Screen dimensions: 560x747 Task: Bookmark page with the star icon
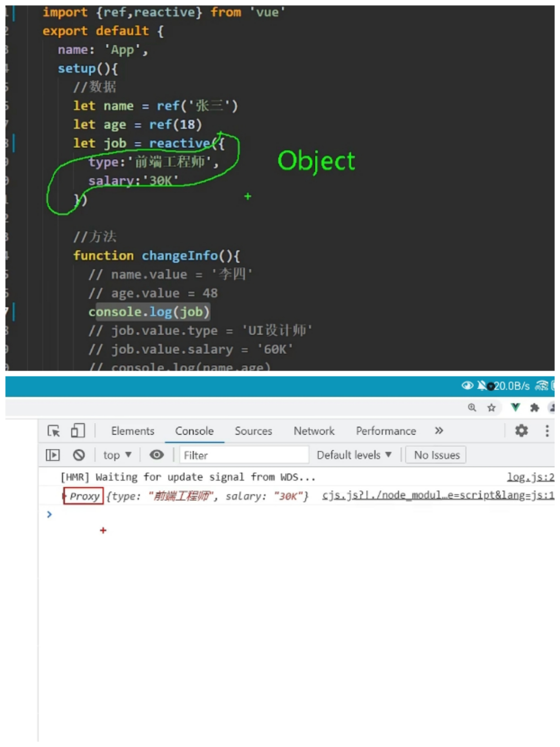pyautogui.click(x=491, y=408)
